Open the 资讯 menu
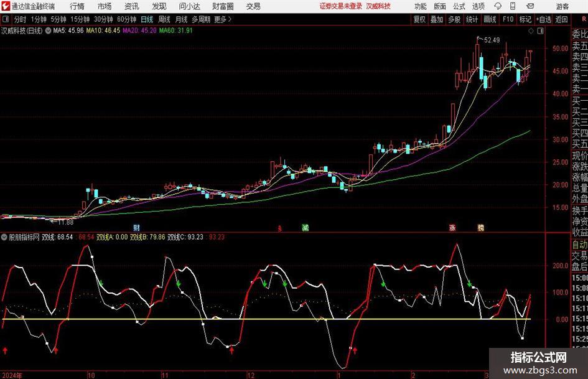 click(132, 6)
